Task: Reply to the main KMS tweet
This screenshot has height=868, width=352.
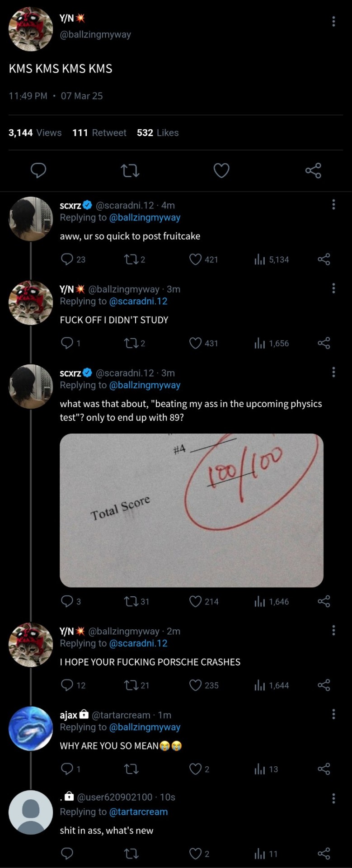Action: point(38,170)
